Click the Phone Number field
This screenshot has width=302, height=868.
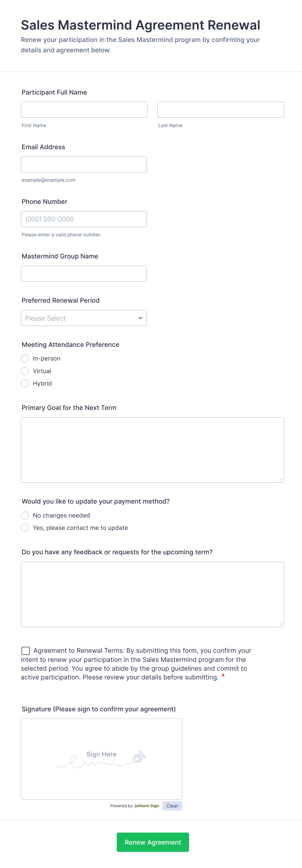coord(84,219)
